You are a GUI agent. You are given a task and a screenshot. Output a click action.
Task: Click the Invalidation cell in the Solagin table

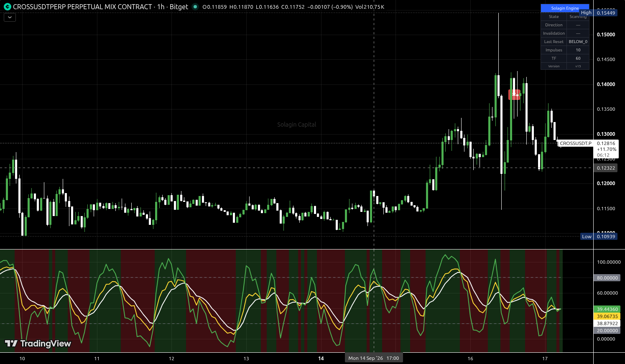554,33
